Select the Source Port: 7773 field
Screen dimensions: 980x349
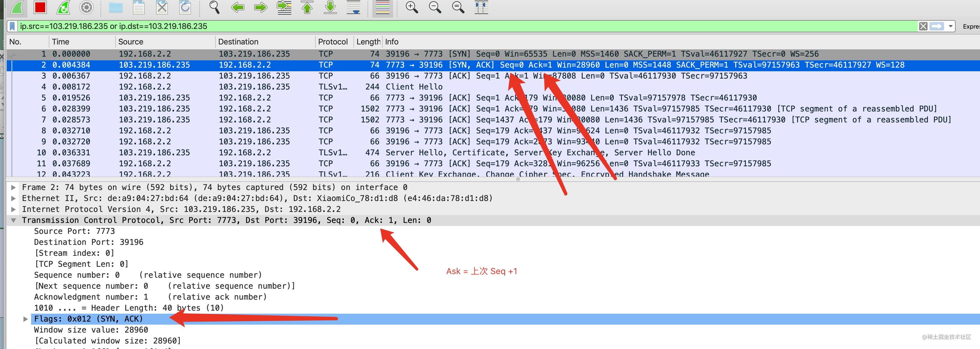75,231
